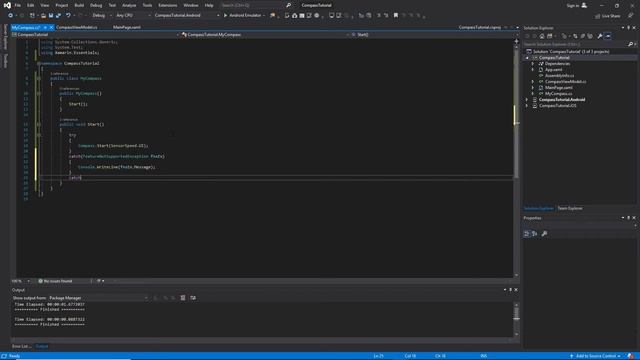Select AssemblyInfo.cs in Solution Explorer

[x=559, y=76]
